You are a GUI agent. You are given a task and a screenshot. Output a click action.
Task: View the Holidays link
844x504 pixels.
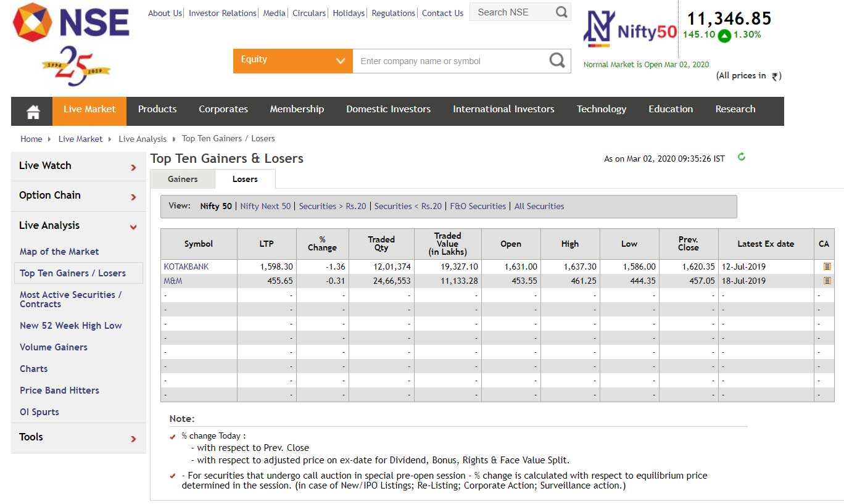click(349, 13)
